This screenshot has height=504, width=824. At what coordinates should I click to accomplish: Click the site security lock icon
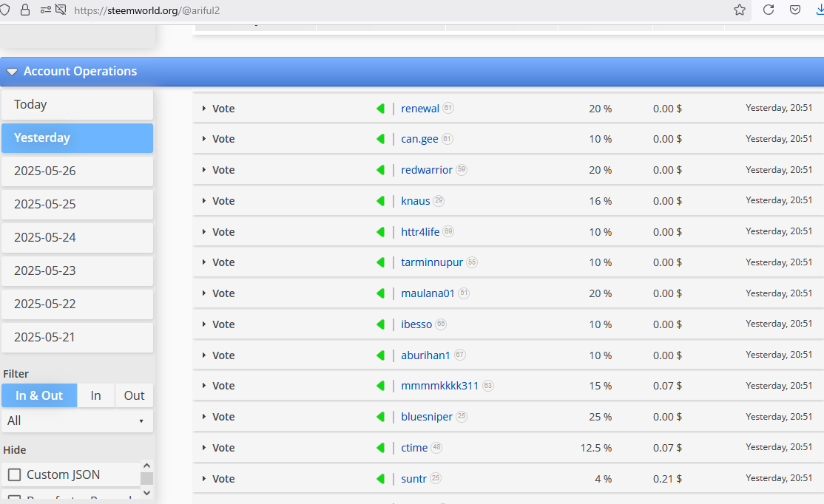click(x=25, y=10)
